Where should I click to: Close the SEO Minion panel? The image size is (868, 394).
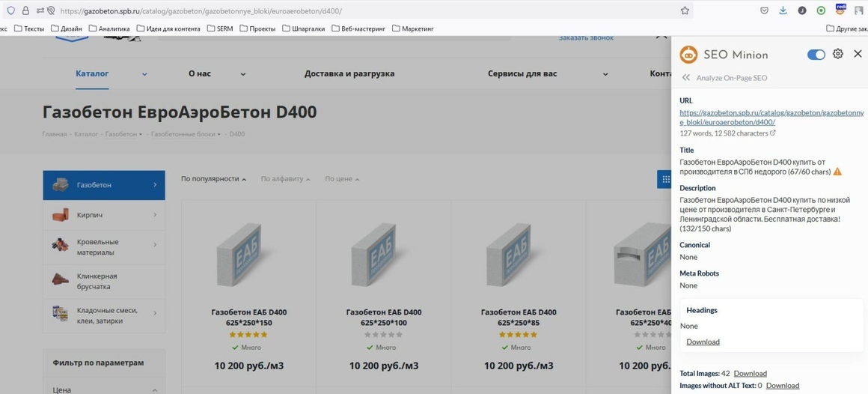click(858, 54)
